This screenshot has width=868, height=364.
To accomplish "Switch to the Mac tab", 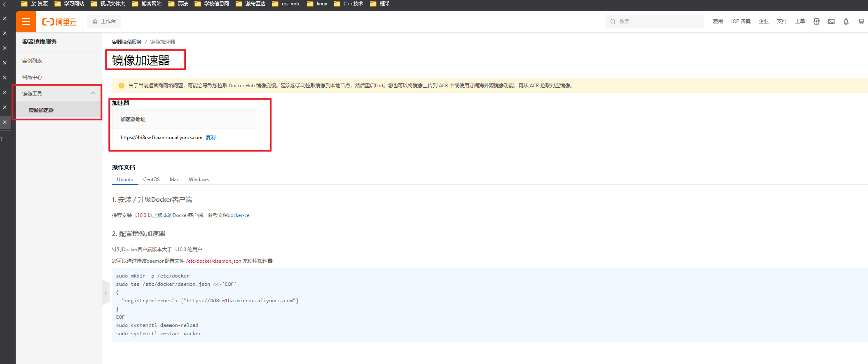I will pos(174,180).
